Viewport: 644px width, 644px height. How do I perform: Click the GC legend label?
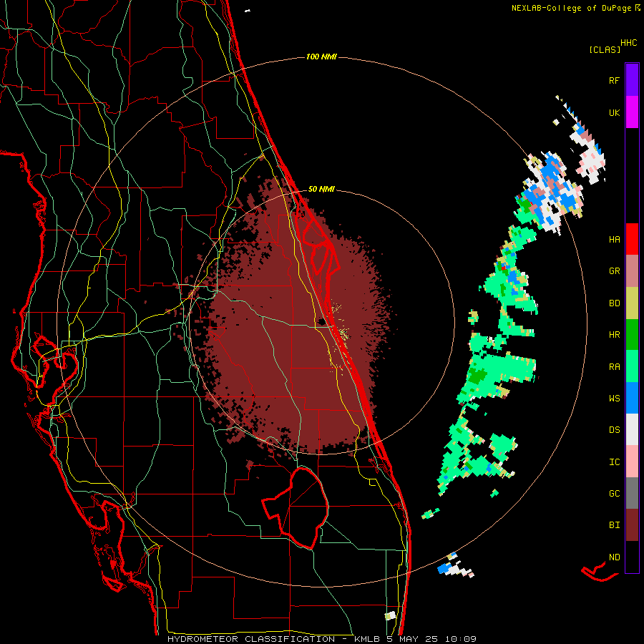click(x=614, y=493)
